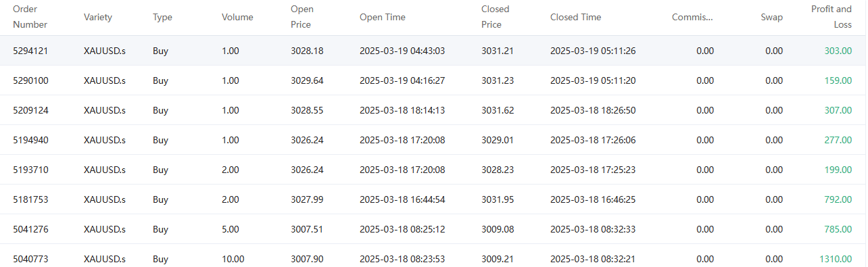This screenshot has height=267, width=868.
Task: Click the 1310.00 profit value
Action: pos(836,259)
